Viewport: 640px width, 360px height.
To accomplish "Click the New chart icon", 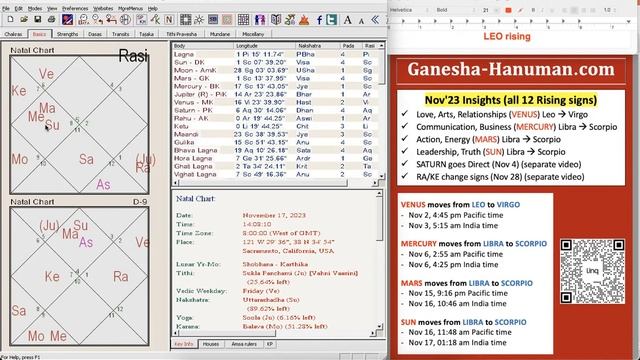I will pyautogui.click(x=10, y=20).
